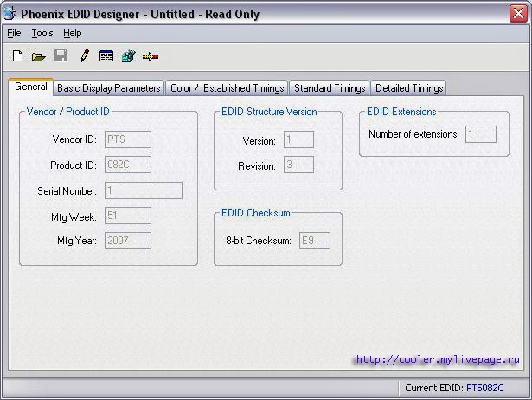Viewport: 532px width, 400px height.
Task: Open the Tools menu
Action: (x=42, y=33)
